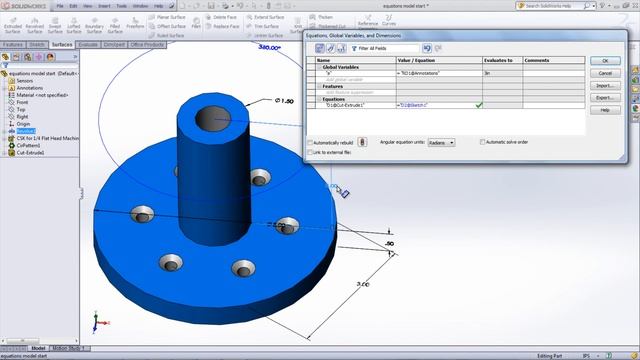The width and height of the screenshot is (640, 360).
Task: Click OK in Equations dialog
Action: (605, 61)
